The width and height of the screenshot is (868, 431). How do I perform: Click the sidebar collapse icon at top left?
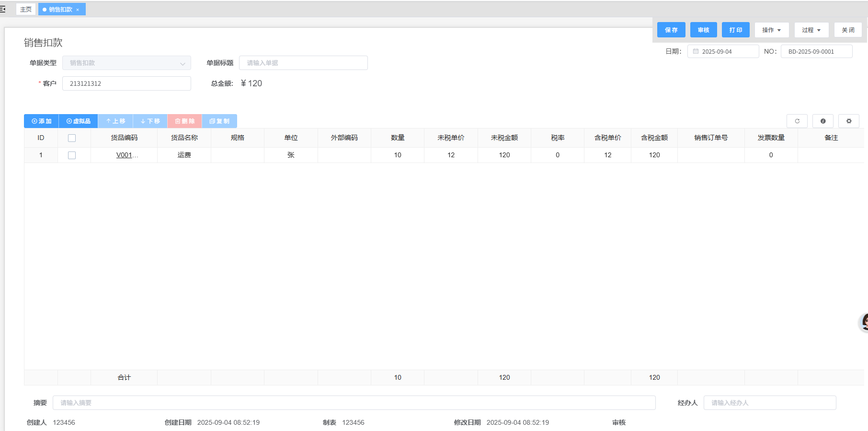tap(3, 9)
